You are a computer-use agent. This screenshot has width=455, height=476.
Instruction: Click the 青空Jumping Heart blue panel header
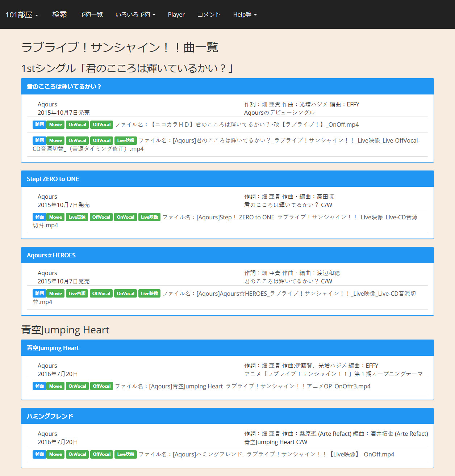coord(227,348)
